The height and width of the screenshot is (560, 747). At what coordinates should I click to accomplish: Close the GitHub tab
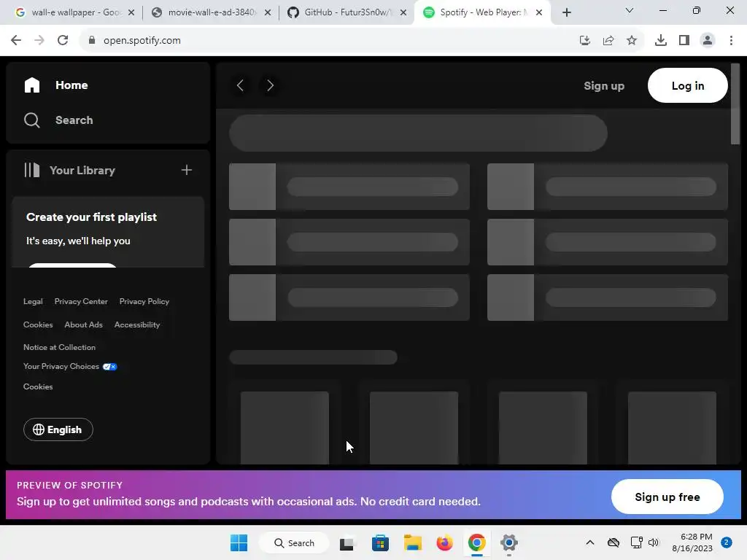(x=403, y=12)
